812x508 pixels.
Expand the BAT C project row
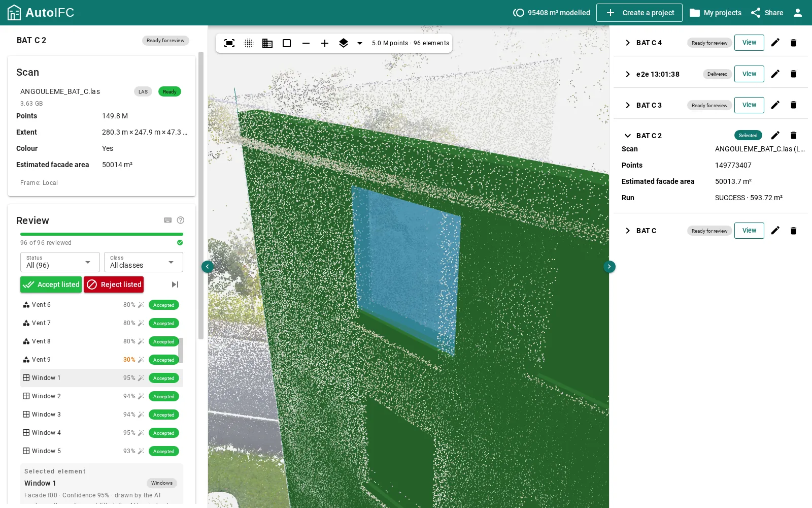click(x=628, y=231)
